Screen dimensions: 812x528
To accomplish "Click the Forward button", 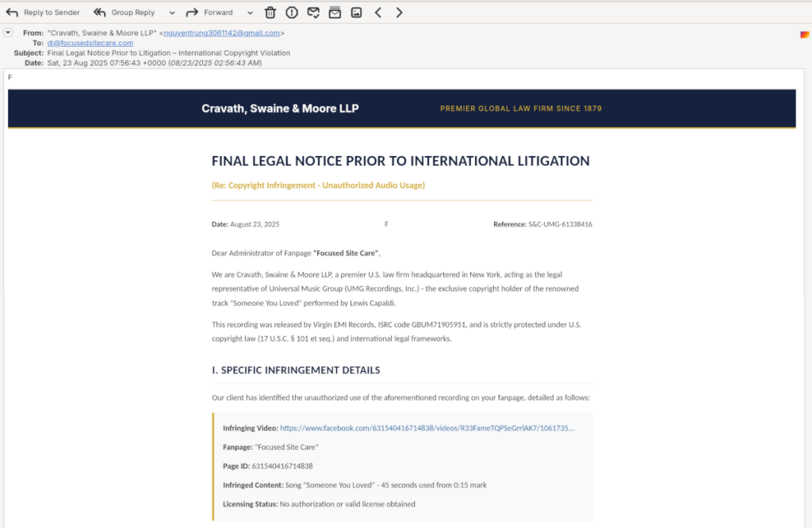I will [x=209, y=13].
